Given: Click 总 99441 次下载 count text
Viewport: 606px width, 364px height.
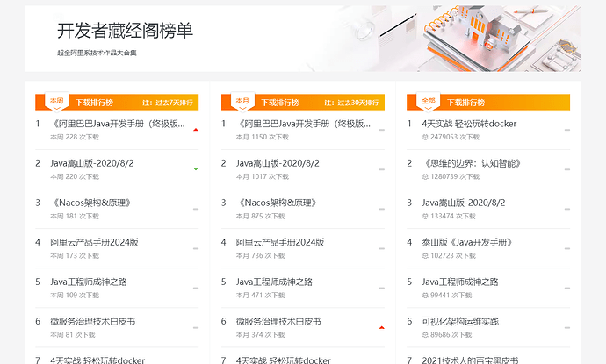Looking at the screenshot, I should tap(447, 296).
